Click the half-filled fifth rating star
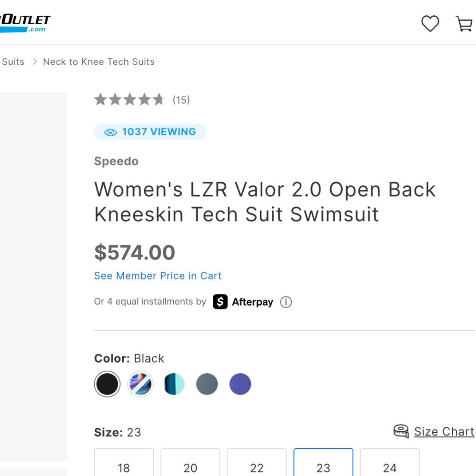This screenshot has width=476, height=476. coord(159,99)
